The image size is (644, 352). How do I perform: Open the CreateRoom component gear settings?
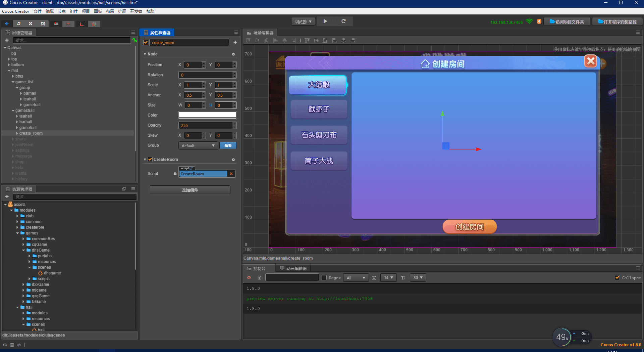233,160
